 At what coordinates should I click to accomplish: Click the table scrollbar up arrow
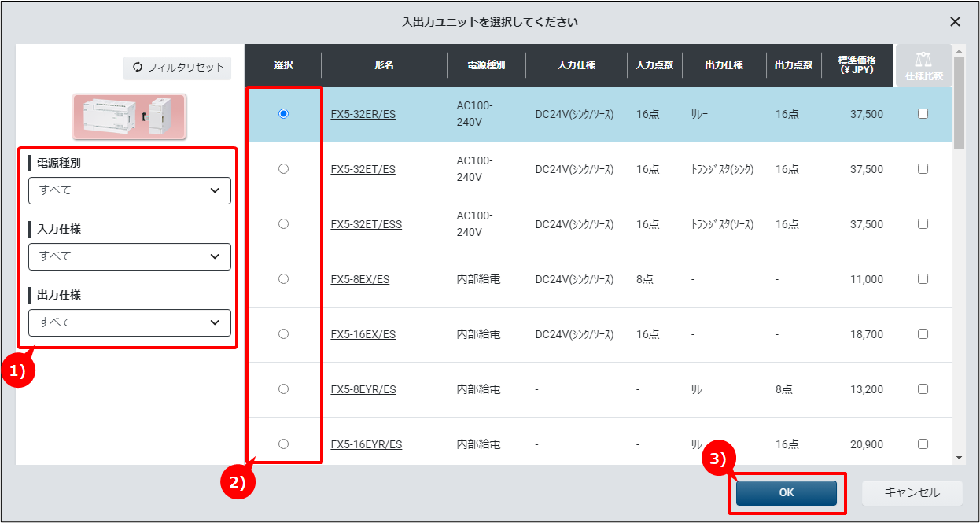click(959, 51)
